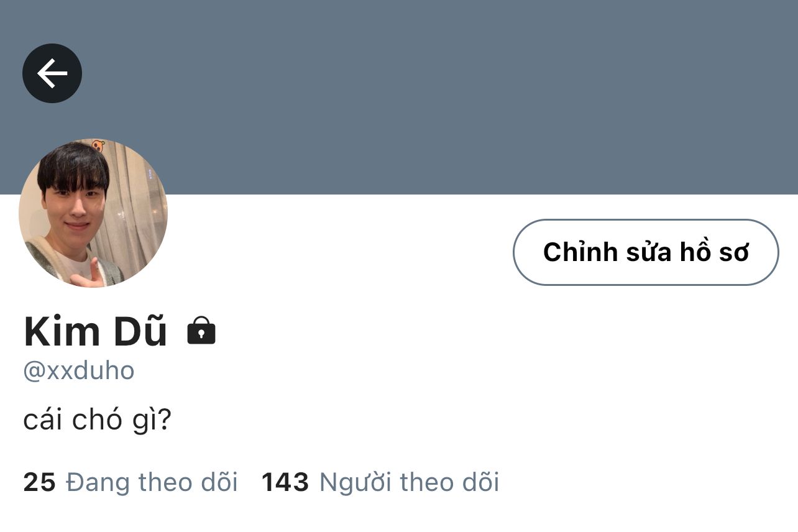Click the dark circle behind back arrow

[52, 73]
